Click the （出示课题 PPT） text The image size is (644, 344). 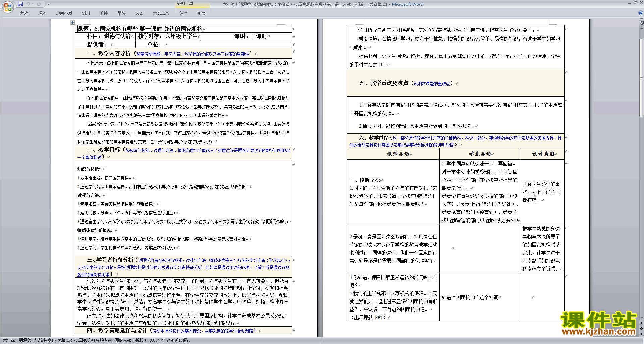(x=369, y=317)
